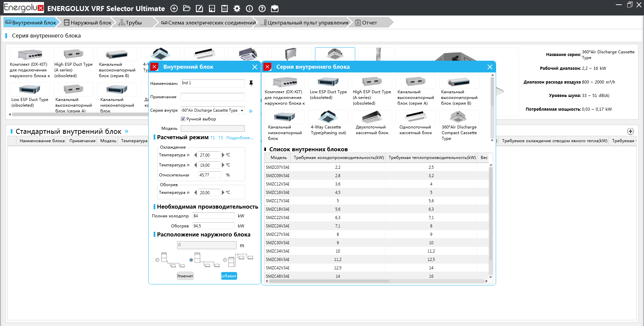Click the T1 link in Расчетный режим
Screen dimensions: 644x326
(213, 138)
